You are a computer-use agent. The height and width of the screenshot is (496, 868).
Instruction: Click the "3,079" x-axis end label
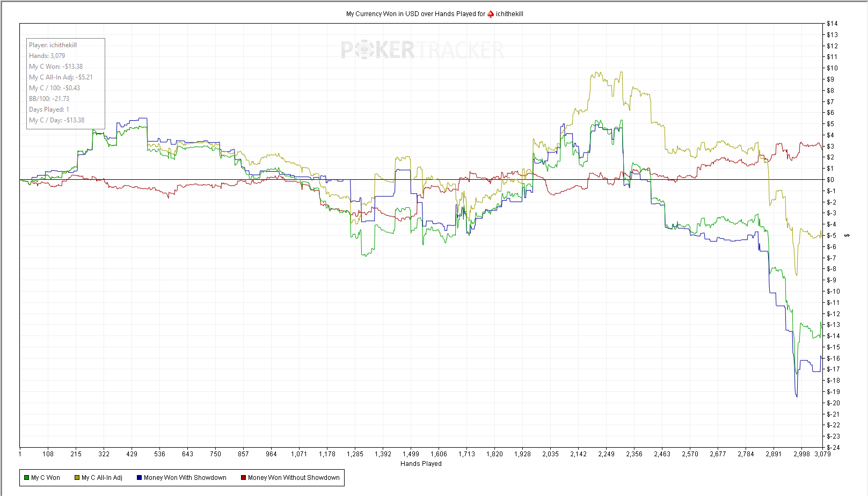pyautogui.click(x=822, y=454)
